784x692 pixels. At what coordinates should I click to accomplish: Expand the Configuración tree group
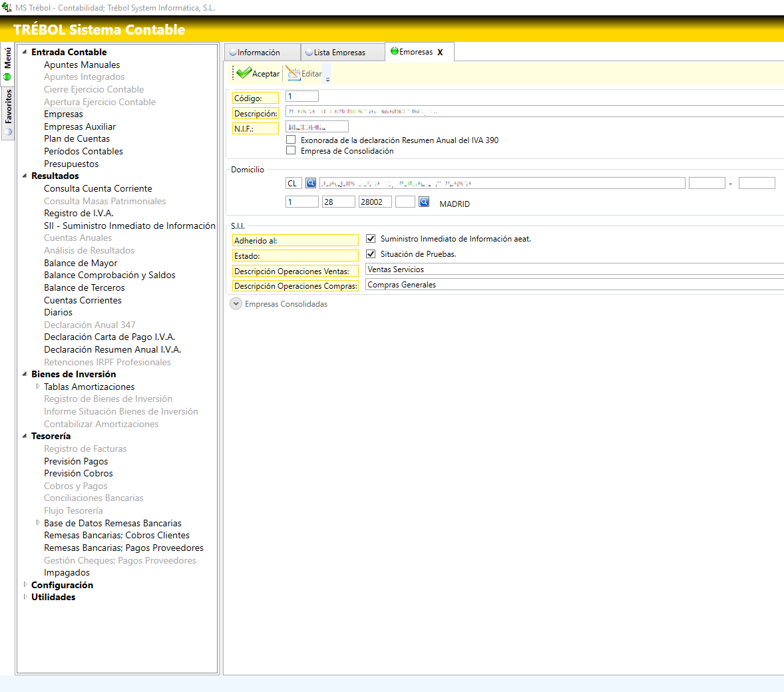[25, 584]
